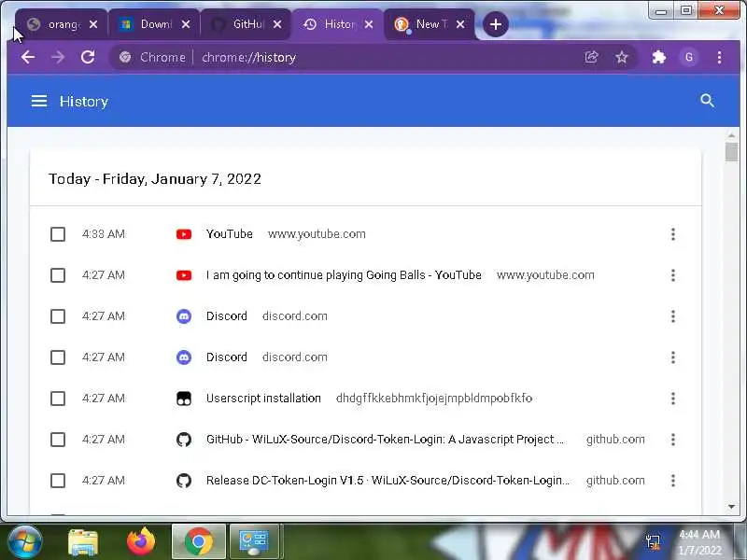Reload the history page
The image size is (747, 560).
tap(88, 57)
